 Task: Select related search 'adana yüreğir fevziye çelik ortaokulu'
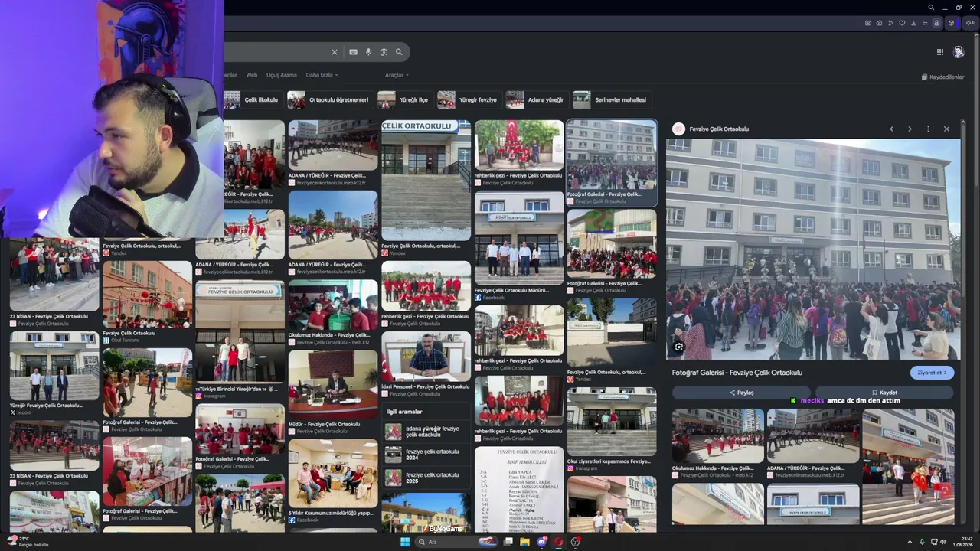click(426, 432)
